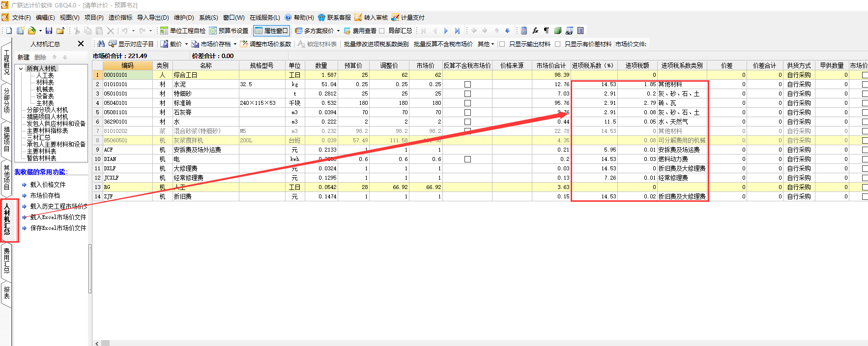Click 批量修改进项税系数类别 button

[376, 44]
